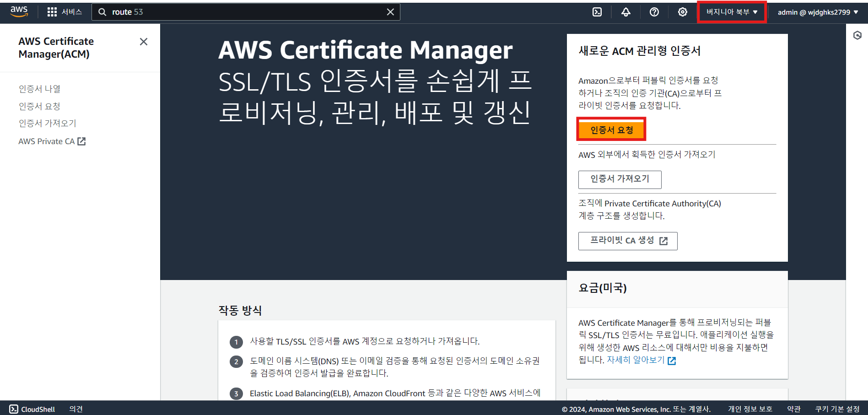
Task: Go to the AWS logo home
Action: tap(19, 12)
